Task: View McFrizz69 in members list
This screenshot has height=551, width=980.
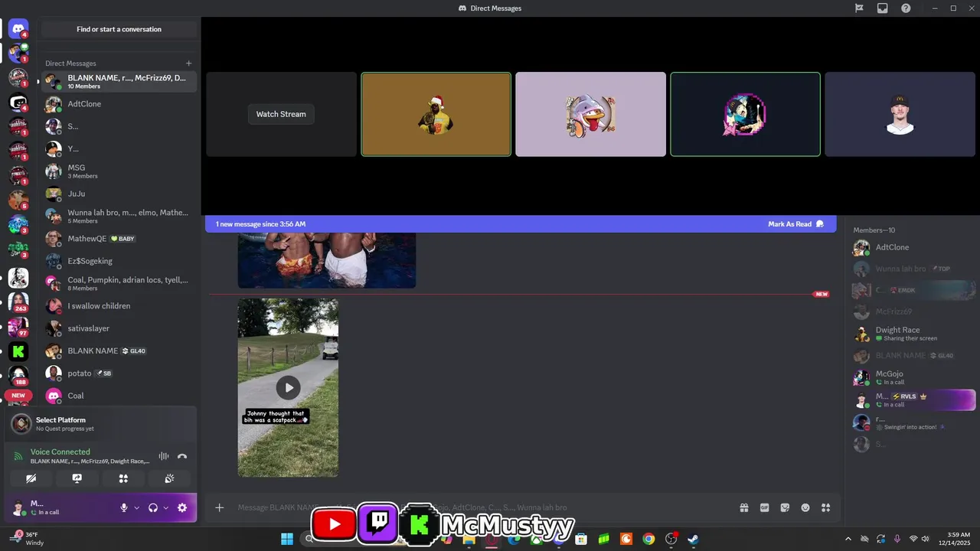Action: pos(914,312)
